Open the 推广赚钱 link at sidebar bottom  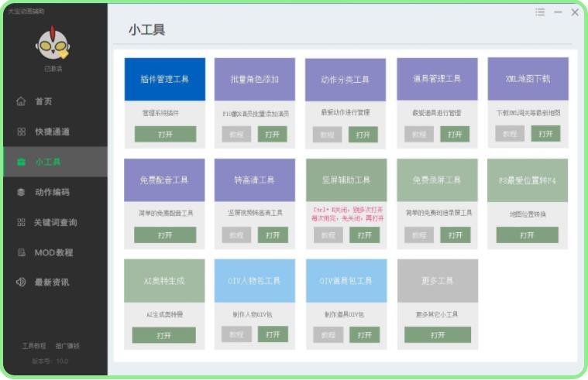pyautogui.click(x=67, y=346)
